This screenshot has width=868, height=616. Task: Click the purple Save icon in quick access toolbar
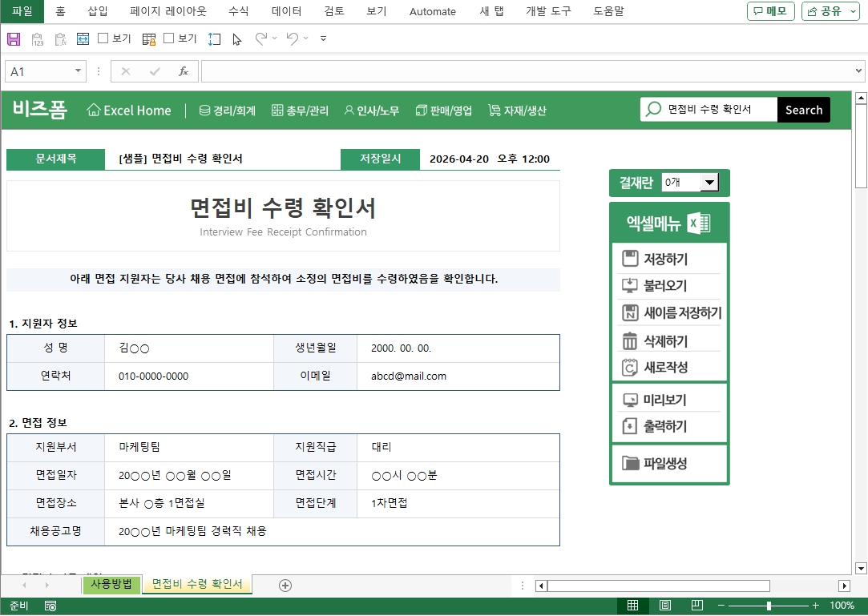tap(14, 38)
